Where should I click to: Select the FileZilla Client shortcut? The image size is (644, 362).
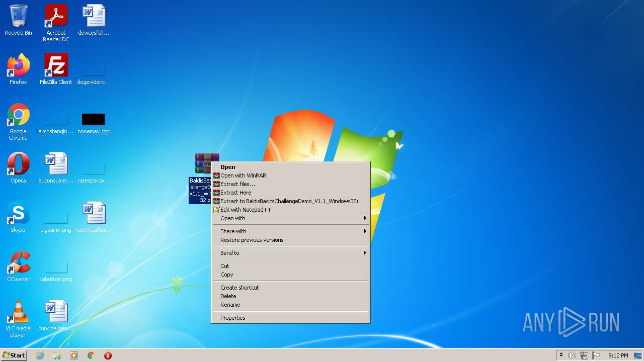(56, 69)
